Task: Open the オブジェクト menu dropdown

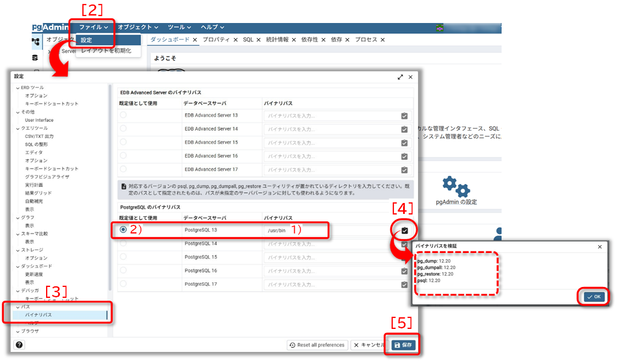Action: 138,27
